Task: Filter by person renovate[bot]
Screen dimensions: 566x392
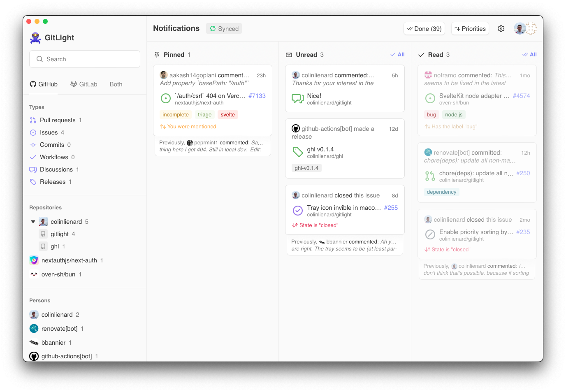Action: click(57, 329)
